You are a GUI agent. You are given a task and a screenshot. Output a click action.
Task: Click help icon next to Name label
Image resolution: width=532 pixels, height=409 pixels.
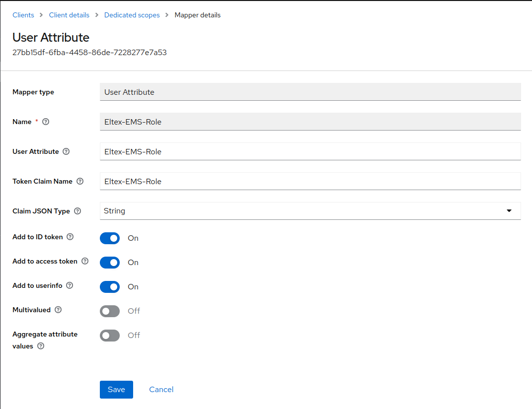pyautogui.click(x=46, y=122)
